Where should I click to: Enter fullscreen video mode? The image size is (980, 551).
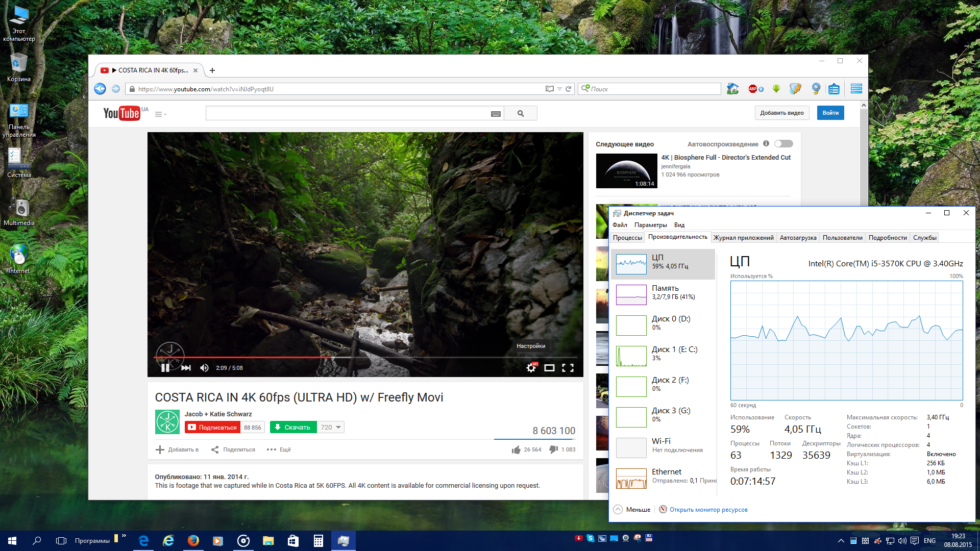tap(568, 368)
